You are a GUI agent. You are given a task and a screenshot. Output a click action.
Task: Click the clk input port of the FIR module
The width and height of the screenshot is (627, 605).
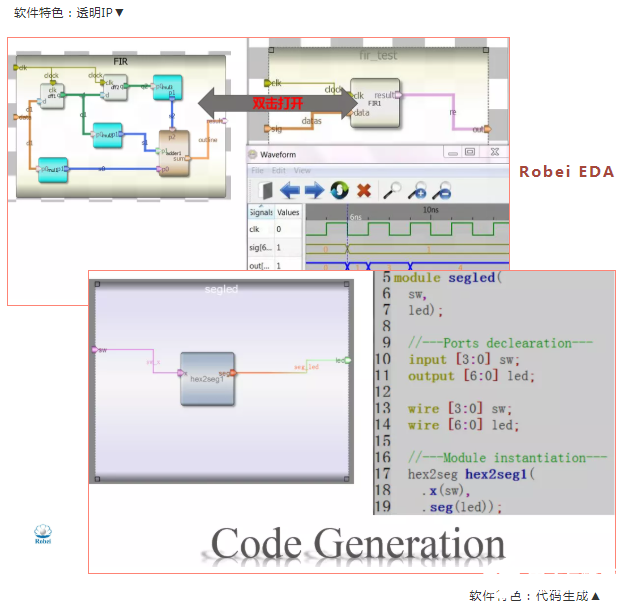pyautogui.click(x=16, y=67)
